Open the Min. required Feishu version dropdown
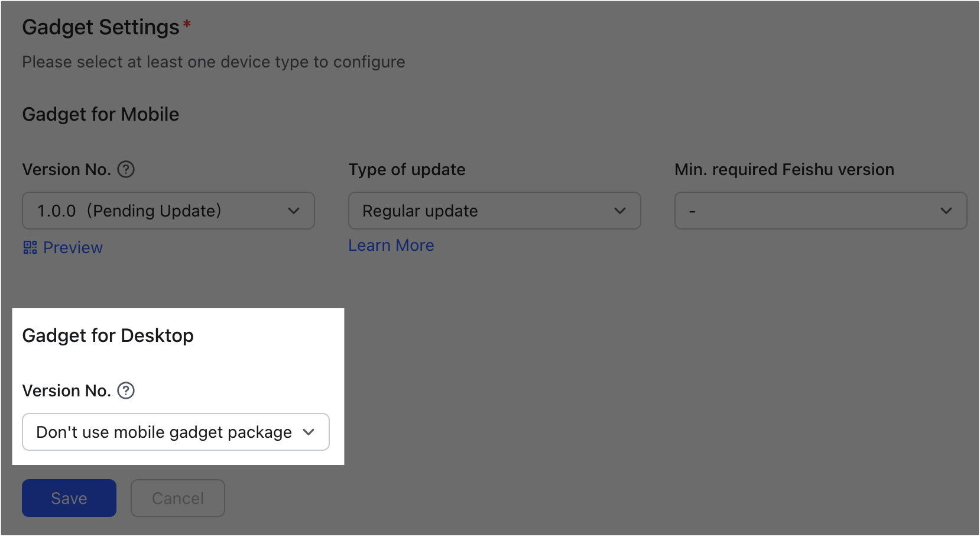This screenshot has height=536, width=980. (820, 211)
